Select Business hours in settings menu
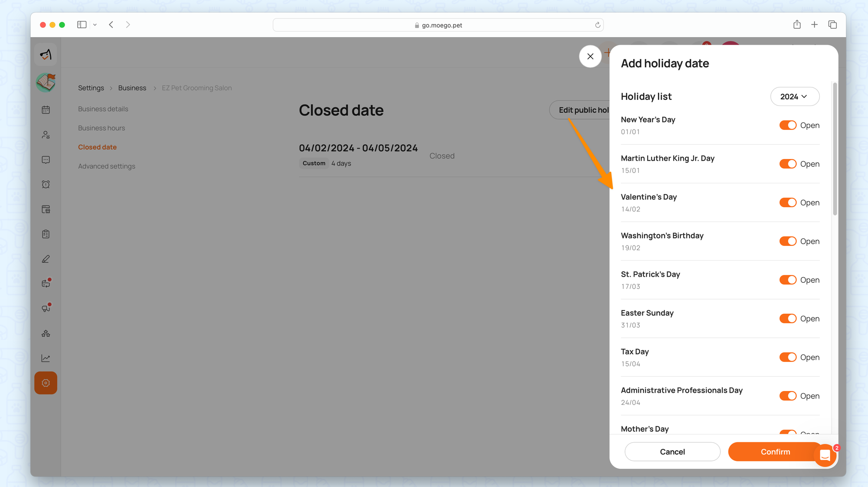The width and height of the screenshot is (868, 487). point(102,128)
